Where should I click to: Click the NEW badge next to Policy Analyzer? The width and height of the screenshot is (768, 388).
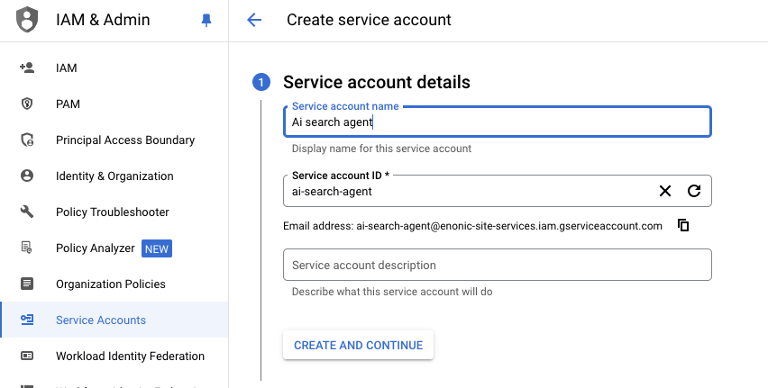pyautogui.click(x=157, y=249)
